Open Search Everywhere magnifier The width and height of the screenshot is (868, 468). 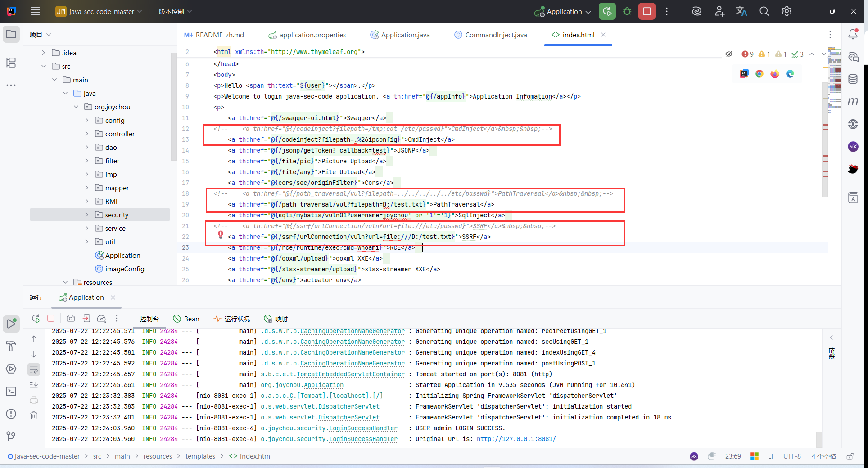pyautogui.click(x=764, y=11)
